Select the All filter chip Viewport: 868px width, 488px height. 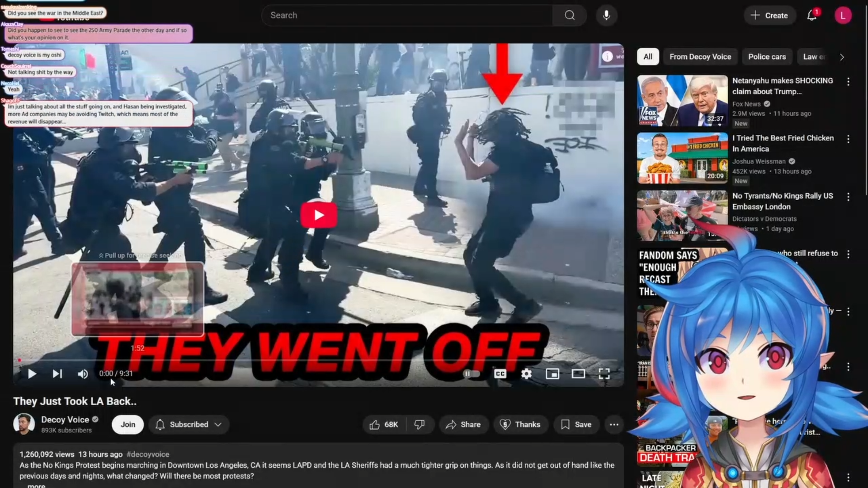[x=648, y=56]
